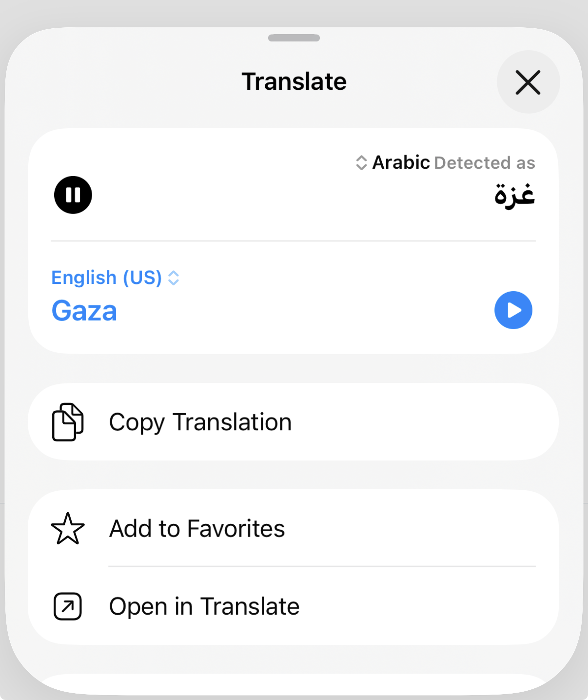Click the arrow-in-square open icon

pyautogui.click(x=68, y=606)
